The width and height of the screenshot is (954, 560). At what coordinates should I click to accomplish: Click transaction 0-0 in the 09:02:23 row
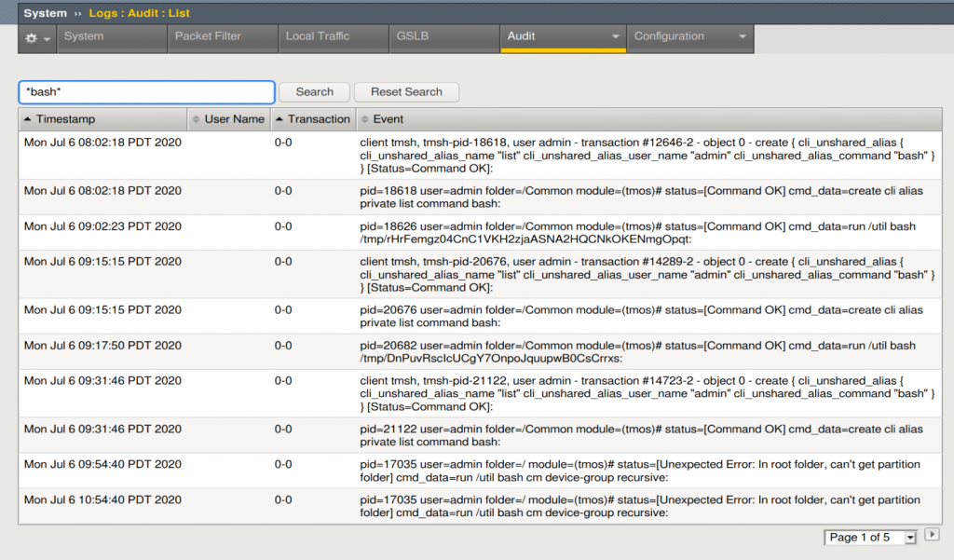click(283, 226)
